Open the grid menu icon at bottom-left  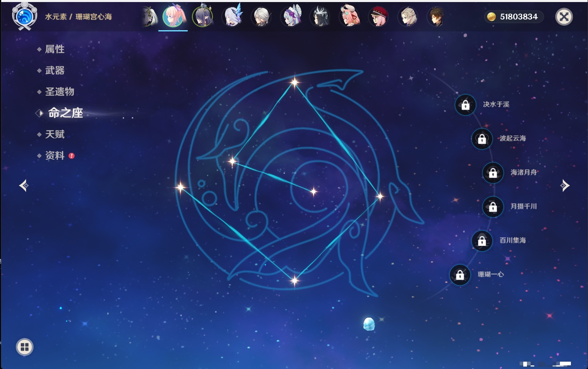coord(24,347)
